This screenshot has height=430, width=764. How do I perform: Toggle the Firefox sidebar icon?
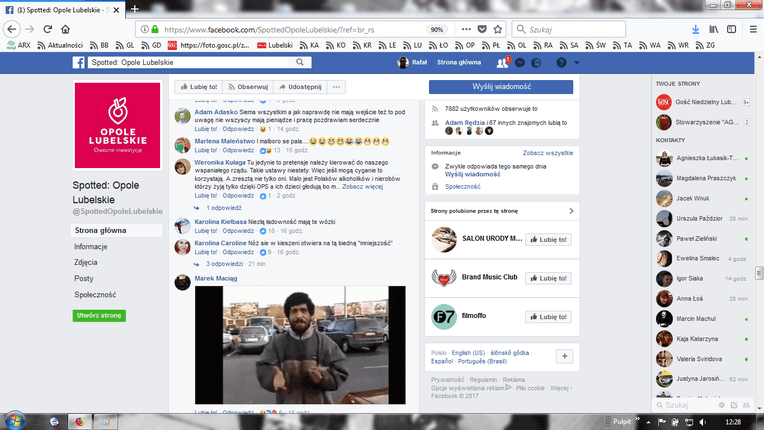(731, 29)
